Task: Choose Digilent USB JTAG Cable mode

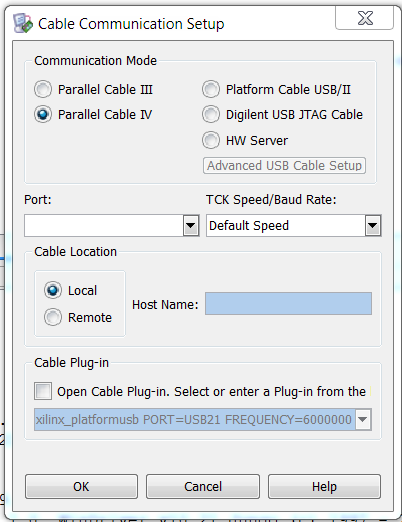Action: pos(211,114)
